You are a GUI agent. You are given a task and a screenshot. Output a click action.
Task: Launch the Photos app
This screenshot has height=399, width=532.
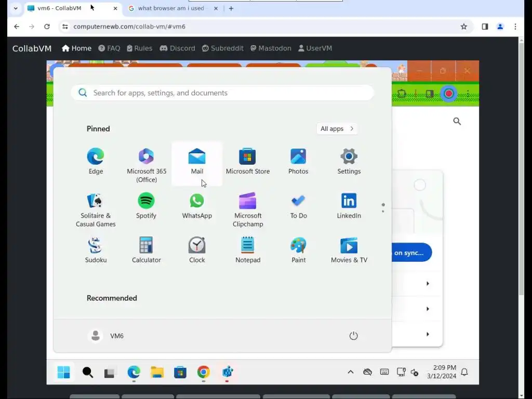(x=298, y=162)
